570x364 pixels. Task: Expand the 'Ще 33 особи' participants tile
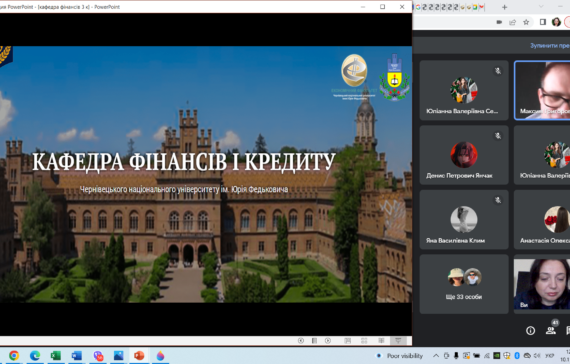coord(464,284)
